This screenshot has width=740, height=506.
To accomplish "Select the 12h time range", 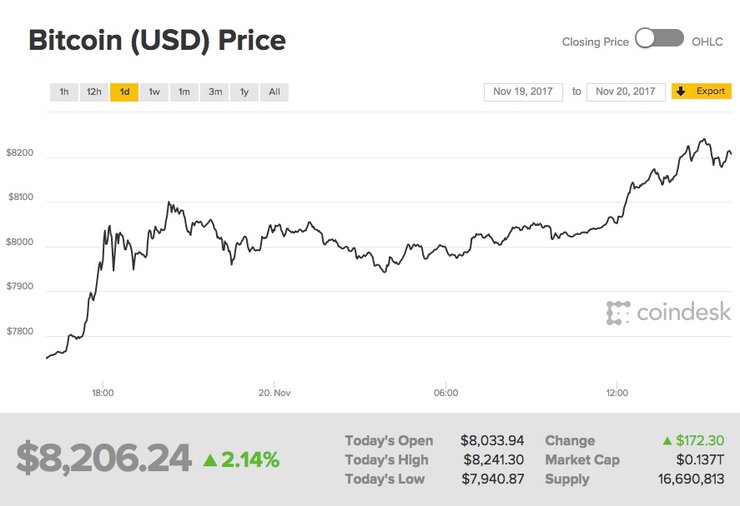I will 94,92.
